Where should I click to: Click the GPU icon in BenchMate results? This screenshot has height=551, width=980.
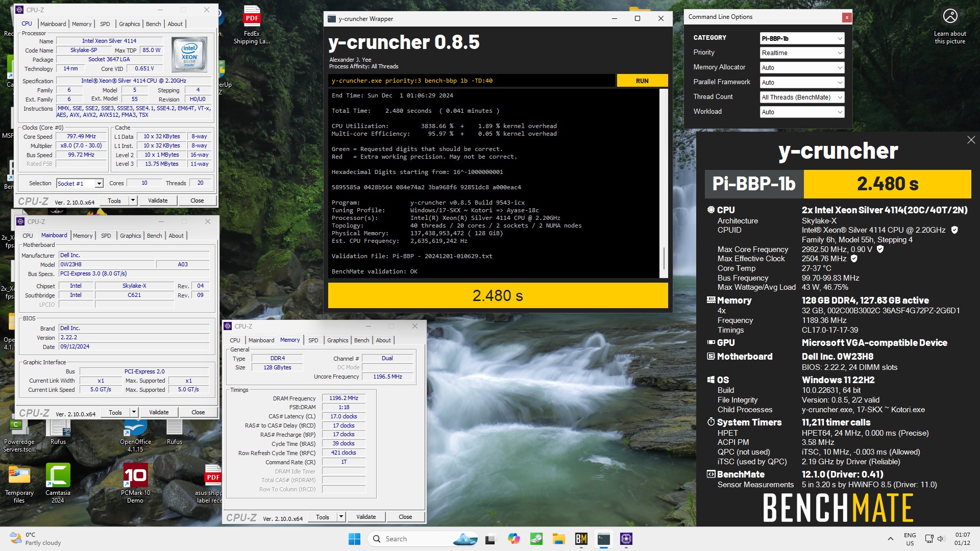[x=710, y=343]
